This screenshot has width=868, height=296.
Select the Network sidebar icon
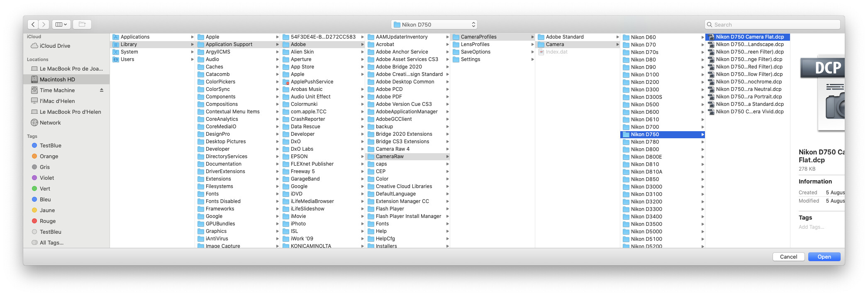click(34, 122)
